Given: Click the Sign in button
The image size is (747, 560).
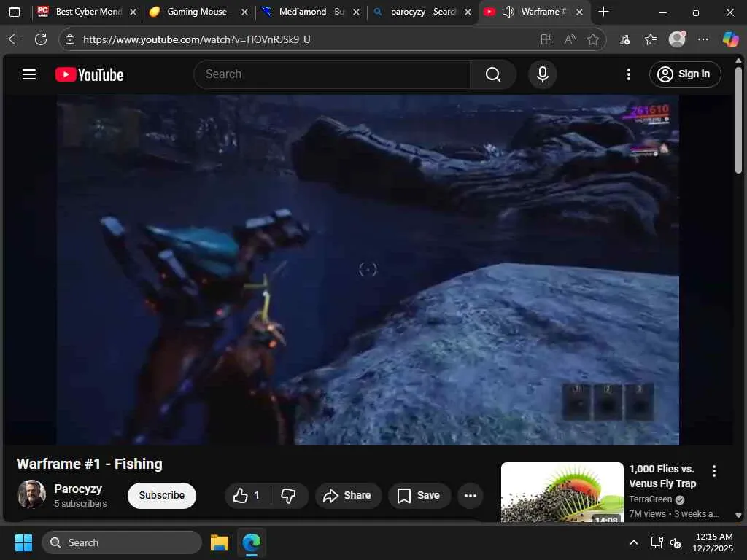Looking at the screenshot, I should tap(684, 74).
